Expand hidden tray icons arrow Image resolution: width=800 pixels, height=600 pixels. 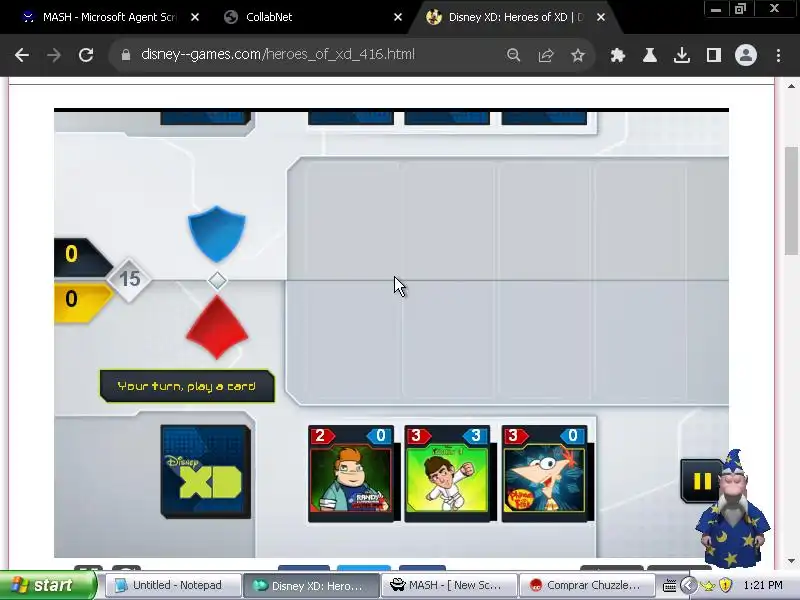[x=688, y=585]
